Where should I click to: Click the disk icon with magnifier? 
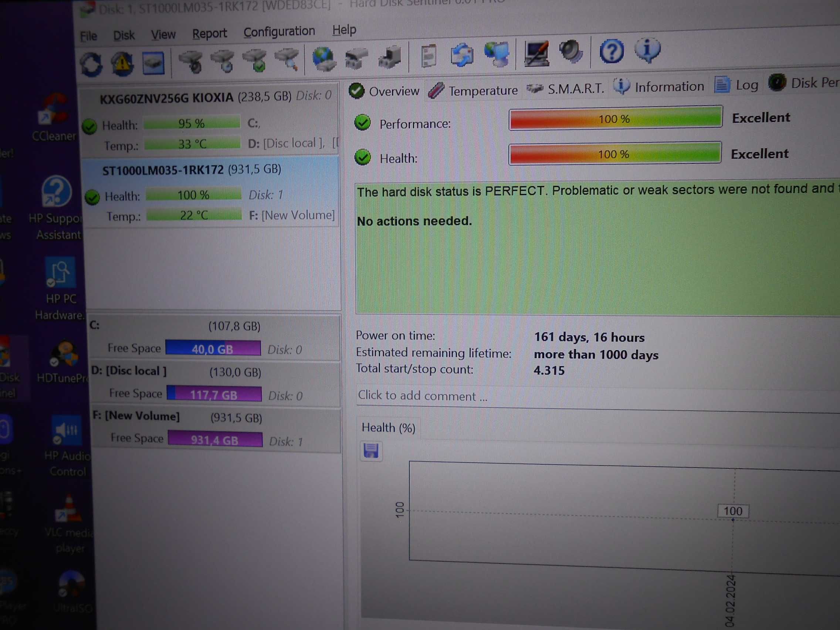287,59
